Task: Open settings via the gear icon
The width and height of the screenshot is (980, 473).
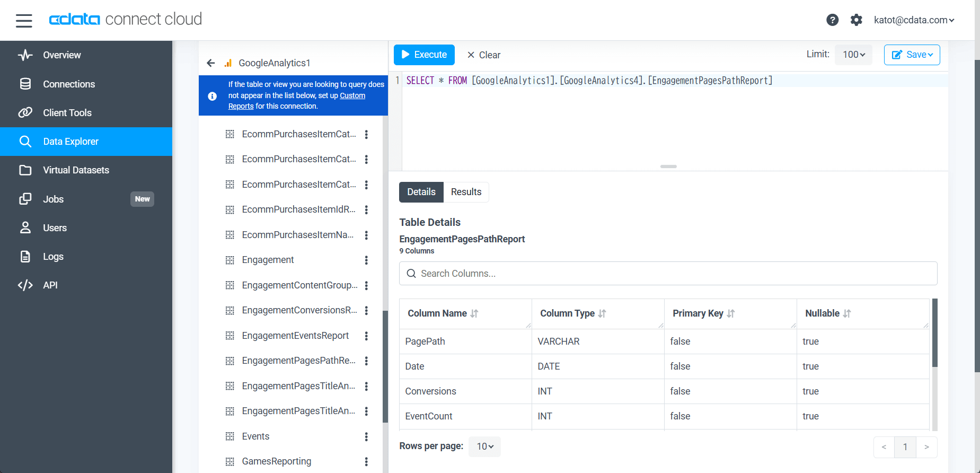Action: pos(856,20)
